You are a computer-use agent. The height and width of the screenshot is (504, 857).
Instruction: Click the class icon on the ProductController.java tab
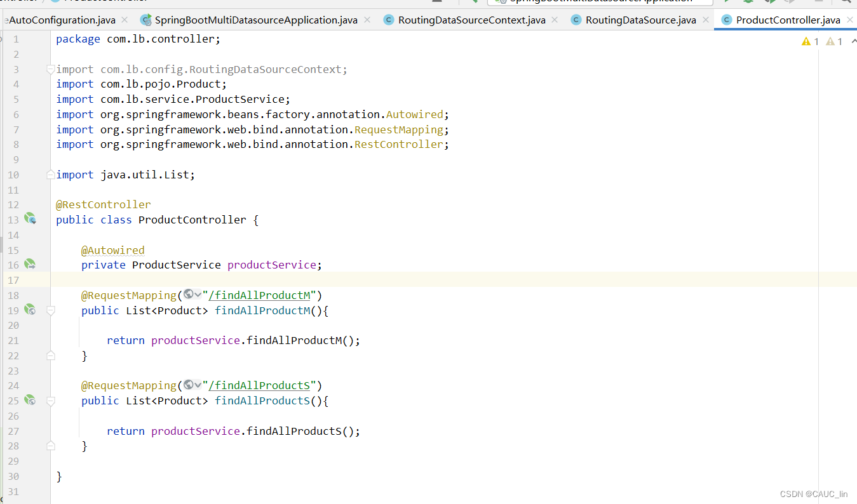pos(727,20)
